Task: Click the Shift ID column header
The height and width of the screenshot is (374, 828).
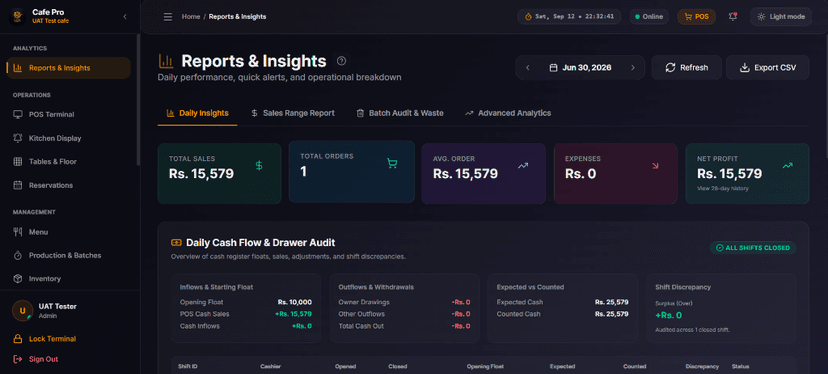Action: tap(188, 366)
